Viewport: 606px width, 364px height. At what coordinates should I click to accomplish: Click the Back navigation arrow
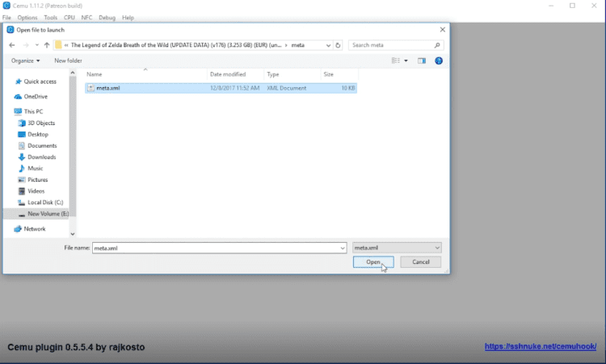point(11,45)
